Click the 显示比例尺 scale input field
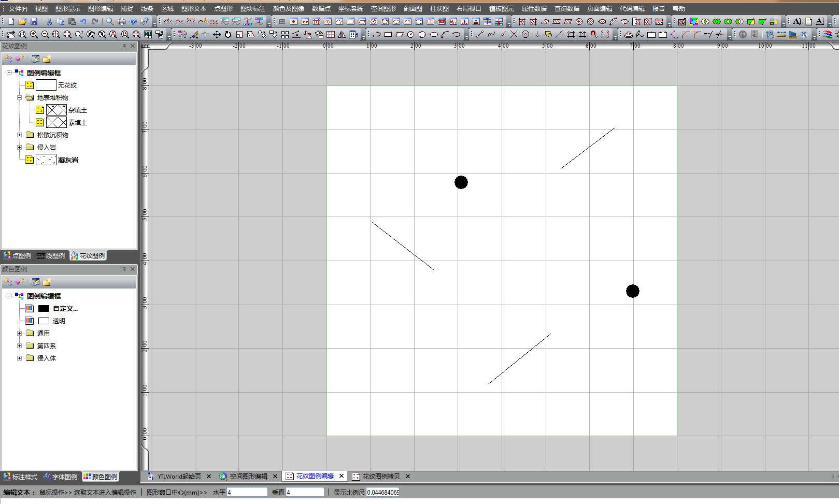Viewport: 839px width, 504px height. [x=383, y=493]
